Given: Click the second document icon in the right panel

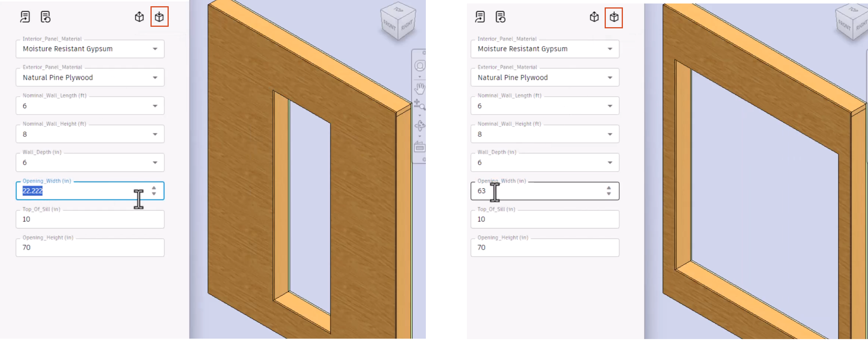Looking at the screenshot, I should click(x=500, y=17).
